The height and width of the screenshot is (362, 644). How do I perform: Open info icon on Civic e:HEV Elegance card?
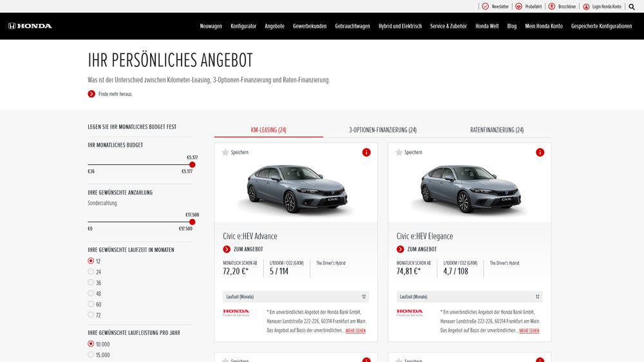[540, 153]
